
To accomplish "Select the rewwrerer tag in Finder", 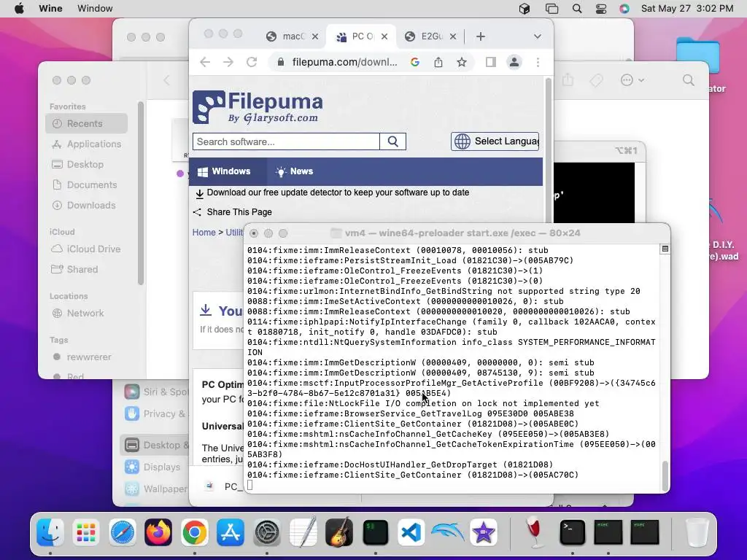I will point(86,357).
